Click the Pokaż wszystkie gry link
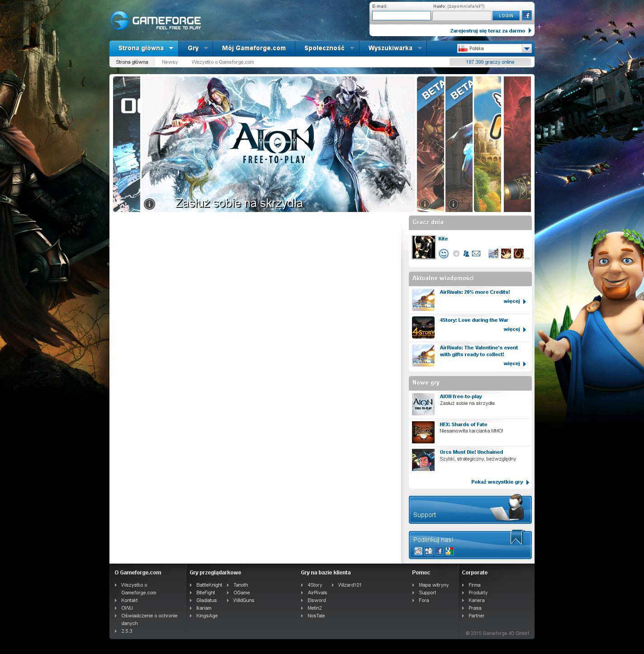This screenshot has height=654, width=644. (497, 482)
